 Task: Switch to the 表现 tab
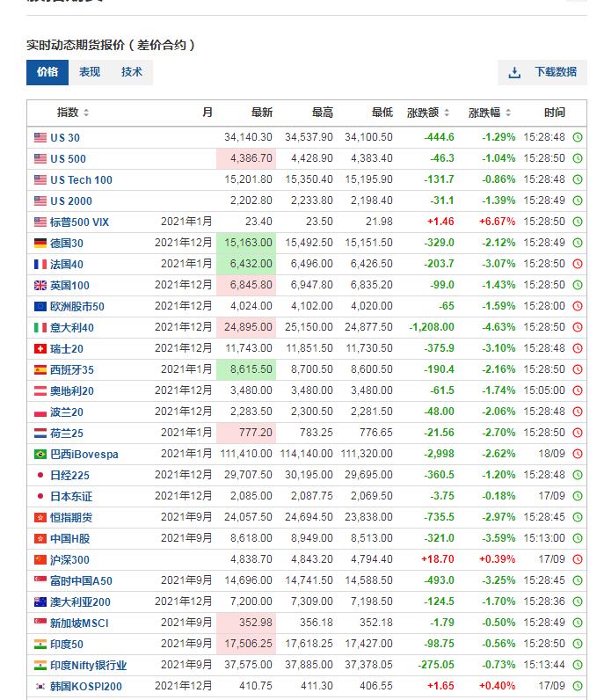(x=90, y=72)
